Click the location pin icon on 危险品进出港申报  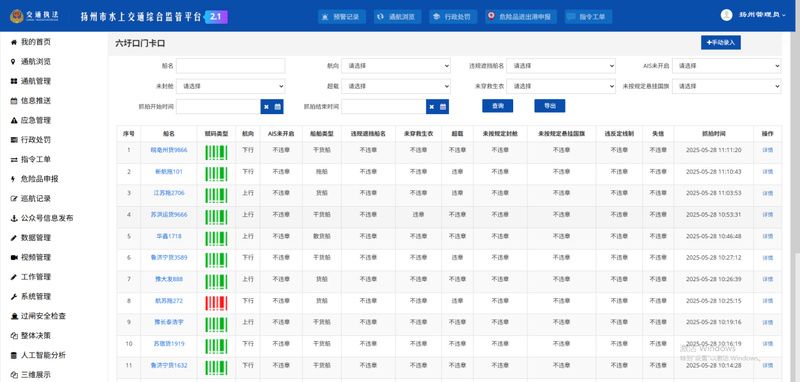491,16
